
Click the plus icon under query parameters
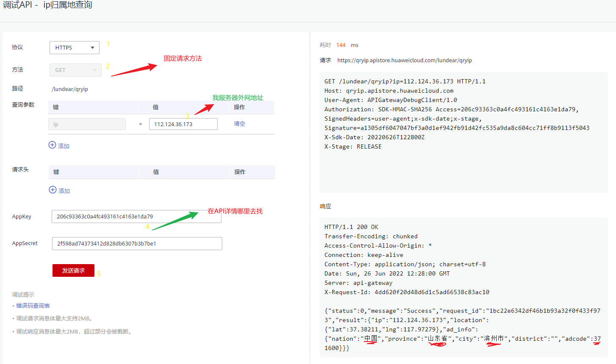[52, 145]
